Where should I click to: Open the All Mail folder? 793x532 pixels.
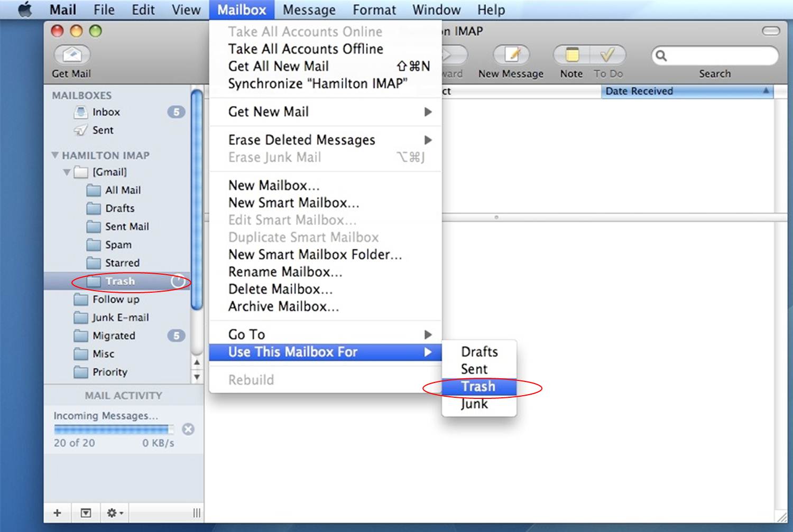point(123,190)
